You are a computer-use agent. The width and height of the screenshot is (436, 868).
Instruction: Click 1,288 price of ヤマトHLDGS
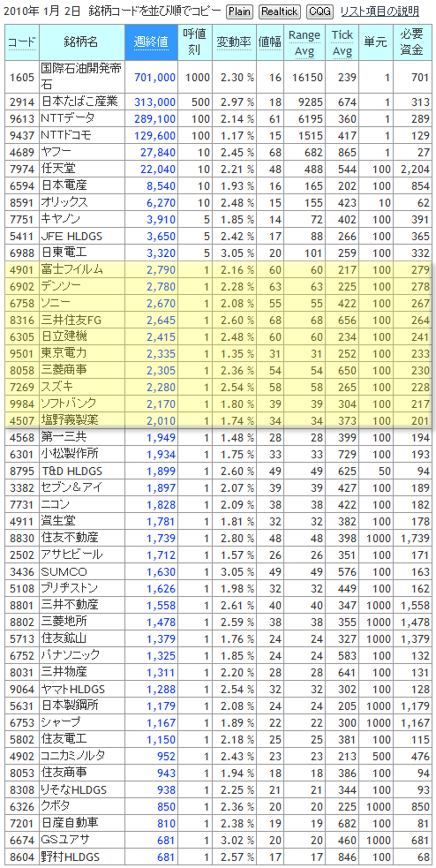tap(161, 688)
